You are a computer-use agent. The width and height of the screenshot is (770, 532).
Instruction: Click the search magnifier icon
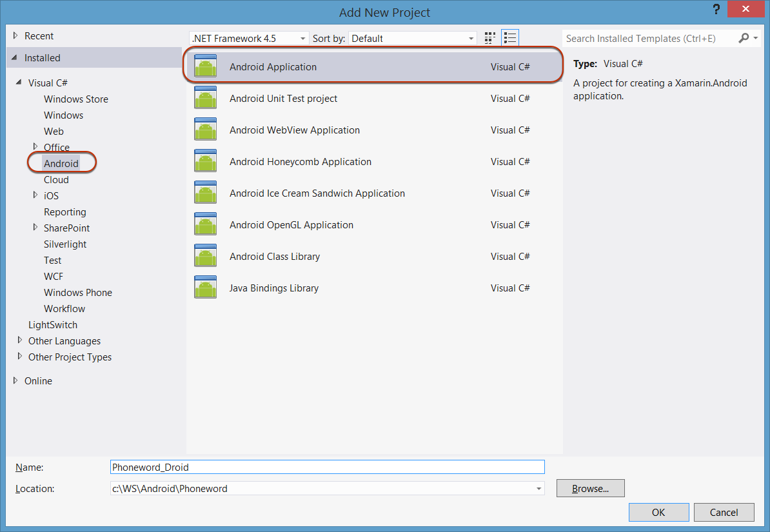click(744, 39)
